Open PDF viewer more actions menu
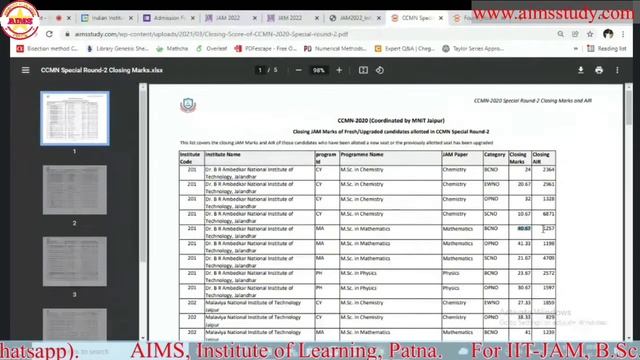640x360 pixels. (x=617, y=70)
